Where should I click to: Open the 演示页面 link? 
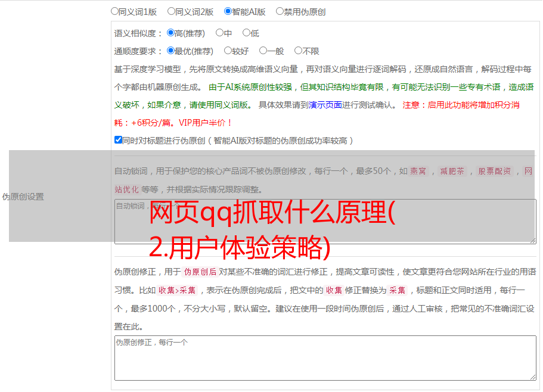click(325, 105)
